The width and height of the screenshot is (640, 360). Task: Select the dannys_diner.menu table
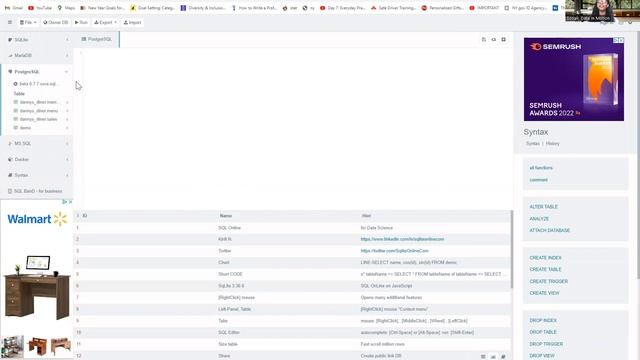39,111
